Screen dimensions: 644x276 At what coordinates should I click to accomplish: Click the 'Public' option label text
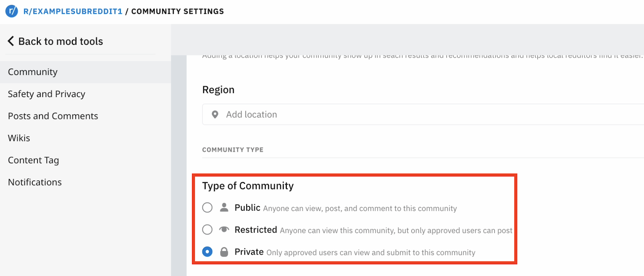pos(248,208)
